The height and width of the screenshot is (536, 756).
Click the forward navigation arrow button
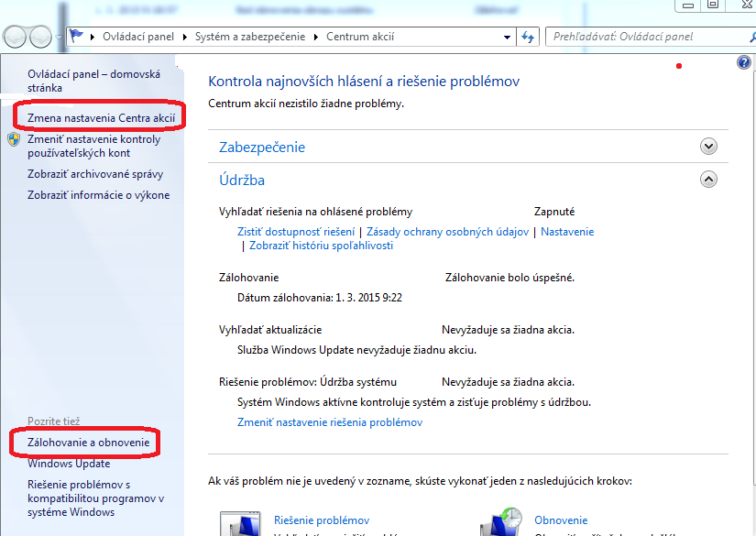(40, 38)
